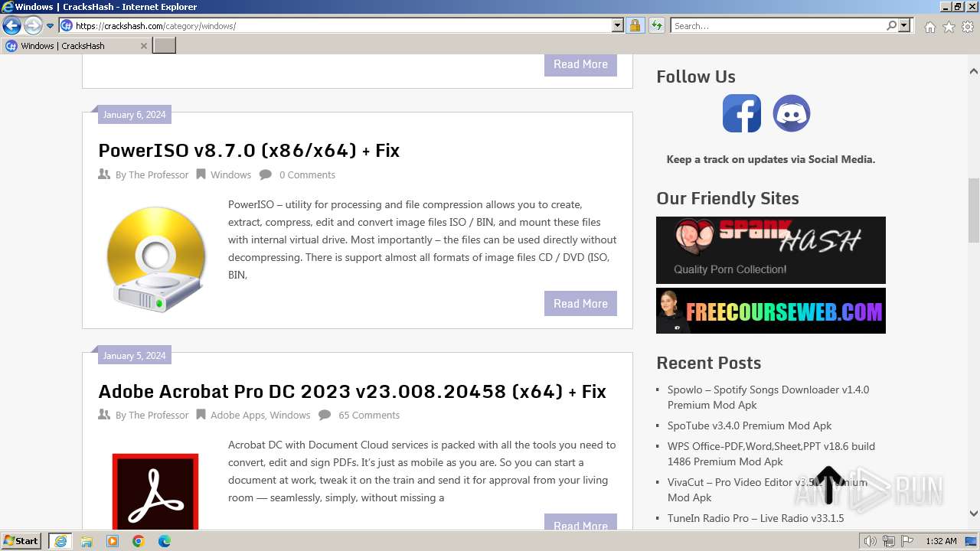The image size is (980, 551).
Task: Launch Chrome from the taskbar
Action: (139, 541)
